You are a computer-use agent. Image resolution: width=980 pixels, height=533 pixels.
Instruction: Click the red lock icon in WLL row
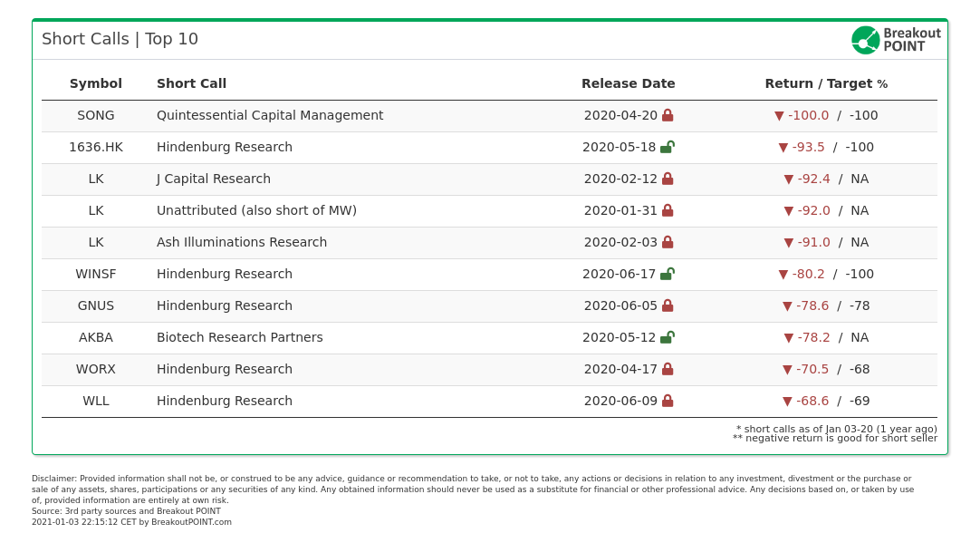[x=668, y=401]
